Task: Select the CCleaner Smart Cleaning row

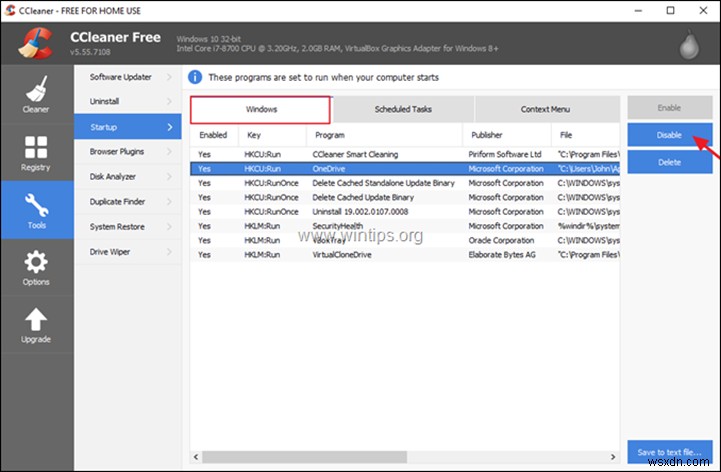Action: point(405,155)
